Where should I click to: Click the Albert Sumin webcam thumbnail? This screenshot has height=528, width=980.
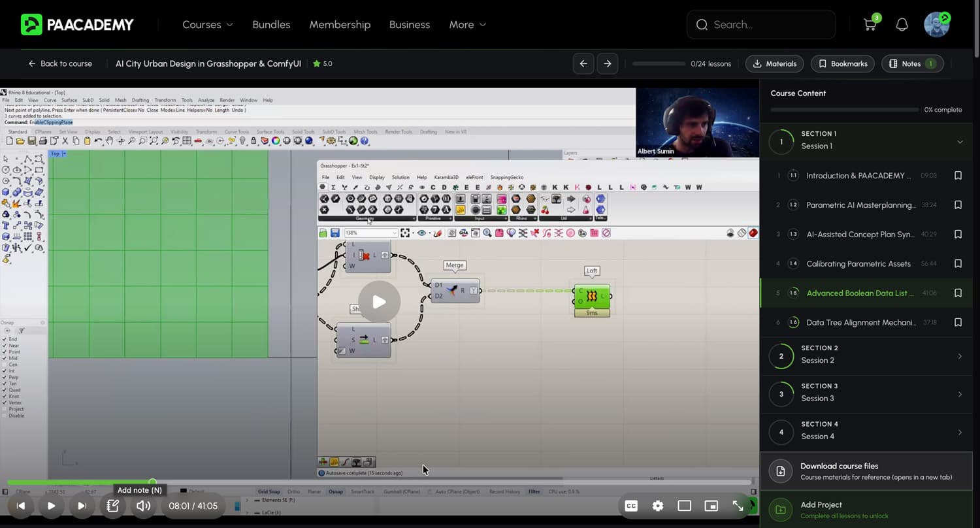pos(697,122)
